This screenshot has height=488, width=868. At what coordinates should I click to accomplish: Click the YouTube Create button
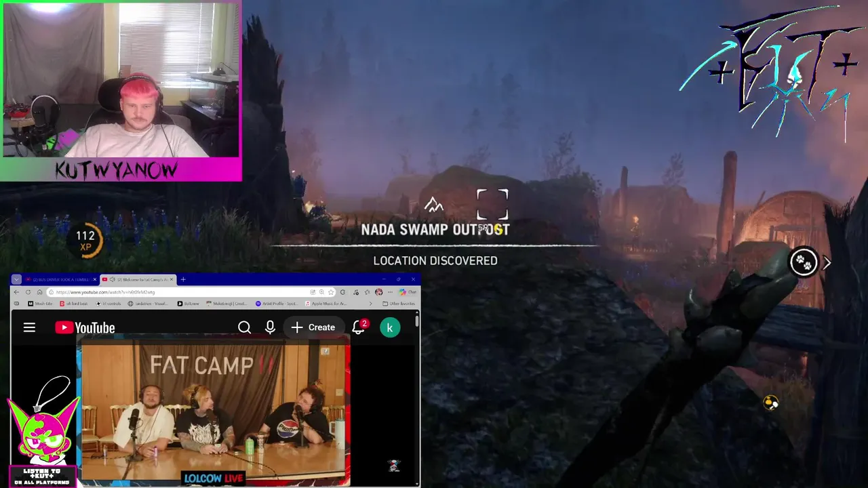coord(313,327)
